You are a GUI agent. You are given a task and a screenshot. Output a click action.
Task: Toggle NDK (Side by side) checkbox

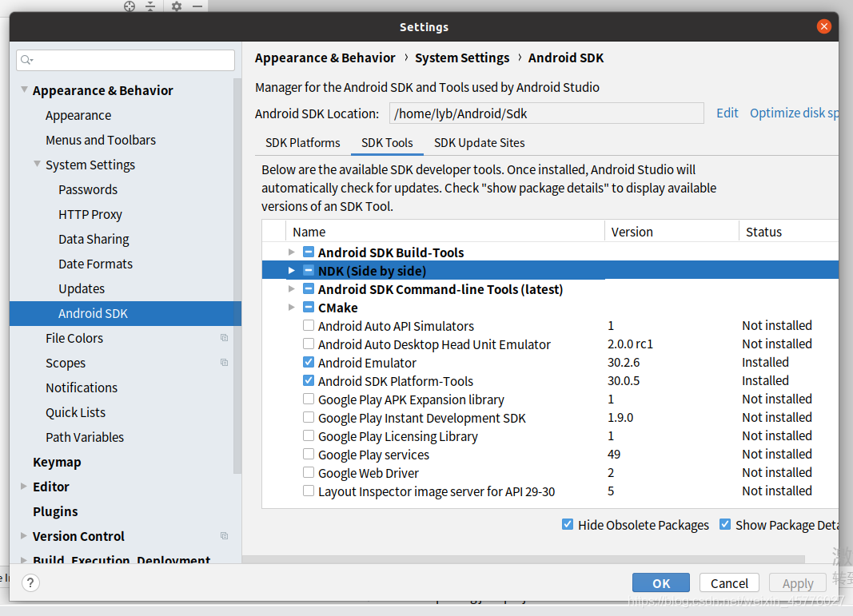pyautogui.click(x=309, y=270)
